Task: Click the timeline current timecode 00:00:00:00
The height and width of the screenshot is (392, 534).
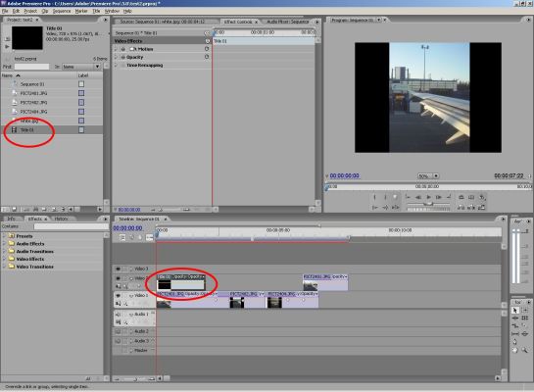Action: [127, 228]
